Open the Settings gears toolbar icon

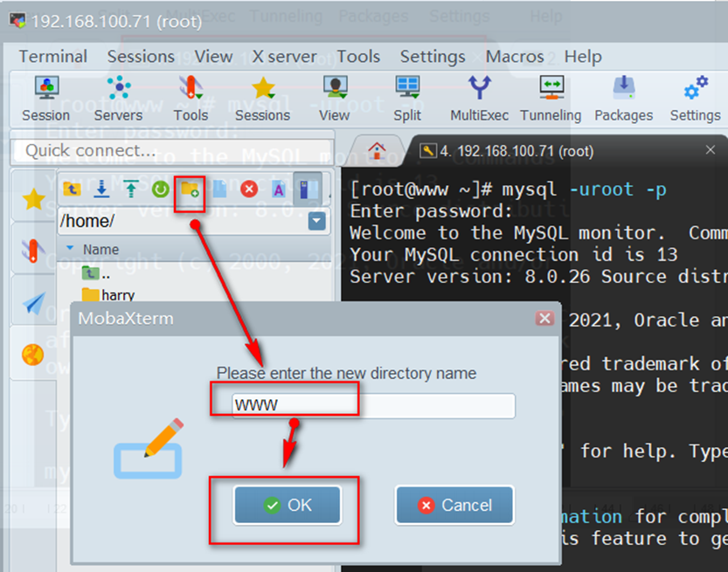click(x=695, y=99)
